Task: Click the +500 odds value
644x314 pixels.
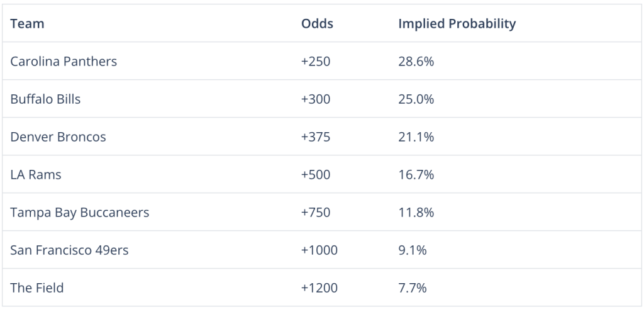Action: tap(316, 175)
